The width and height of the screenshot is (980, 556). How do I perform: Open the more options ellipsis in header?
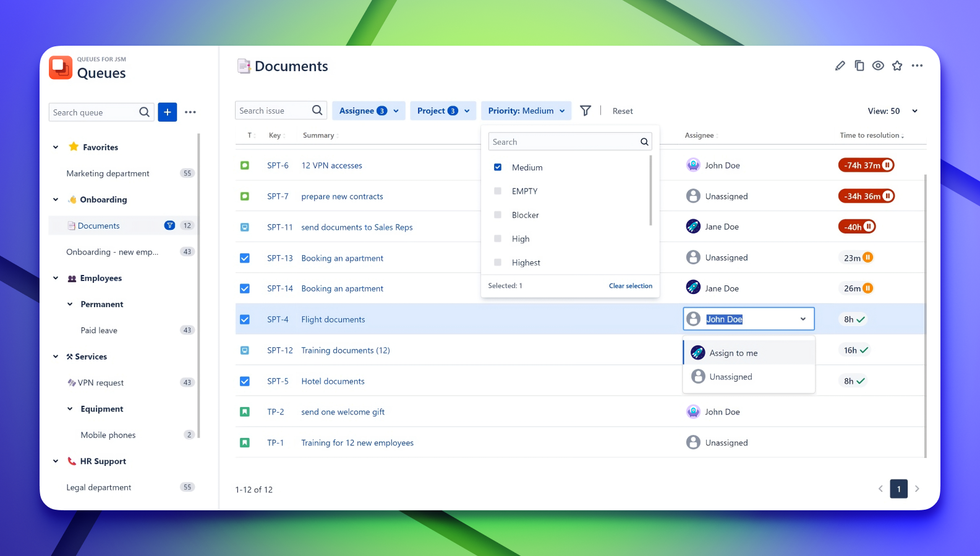click(917, 65)
